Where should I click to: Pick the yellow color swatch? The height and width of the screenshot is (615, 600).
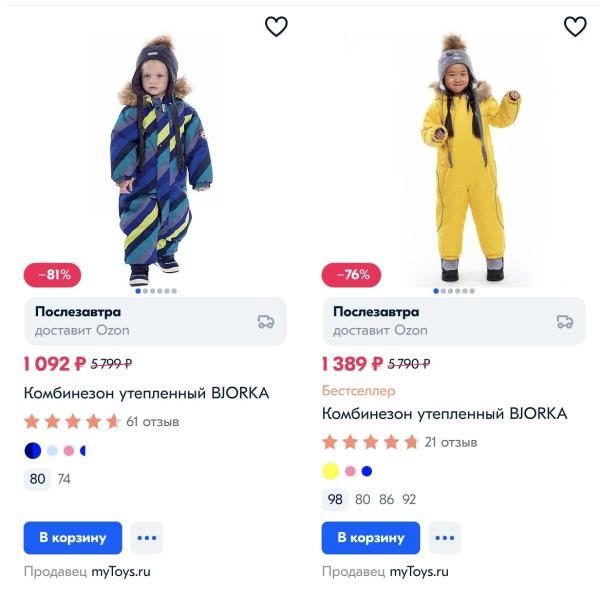[331, 471]
